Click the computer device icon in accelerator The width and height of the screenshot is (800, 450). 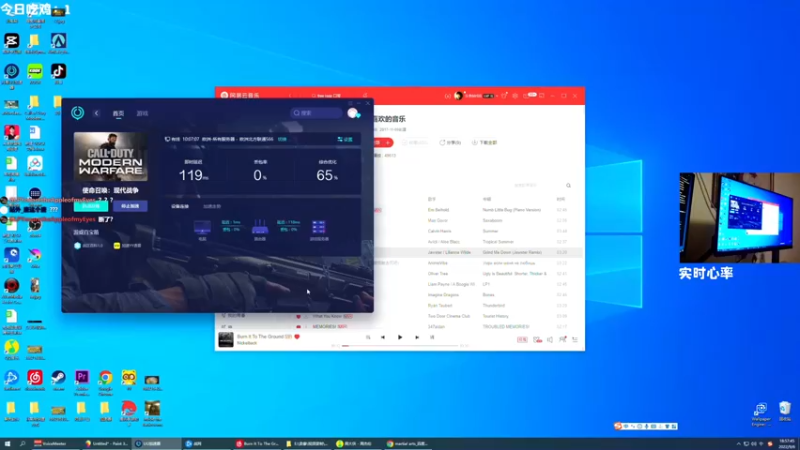[202, 227]
